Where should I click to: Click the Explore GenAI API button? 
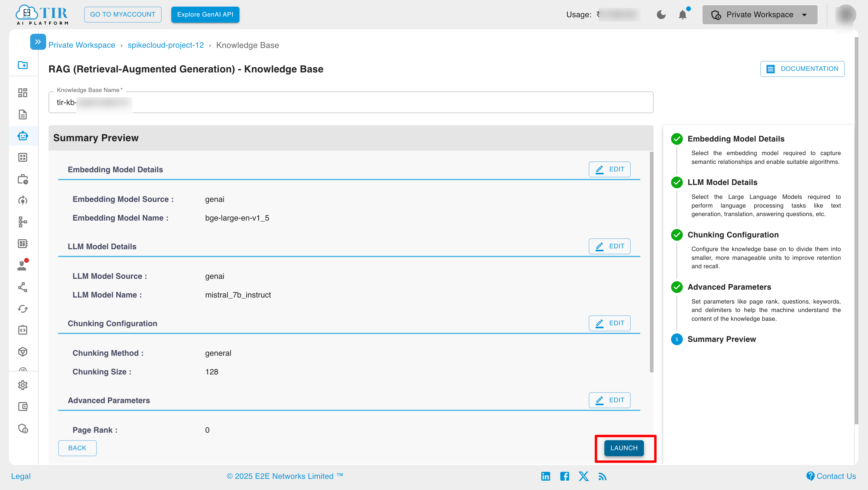[x=205, y=14]
